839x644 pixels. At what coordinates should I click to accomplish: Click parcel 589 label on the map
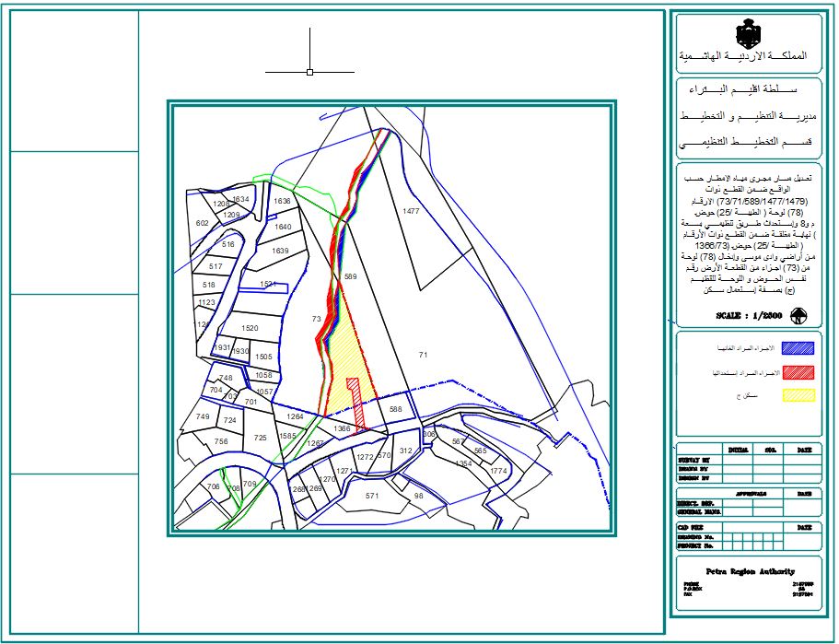(350, 275)
